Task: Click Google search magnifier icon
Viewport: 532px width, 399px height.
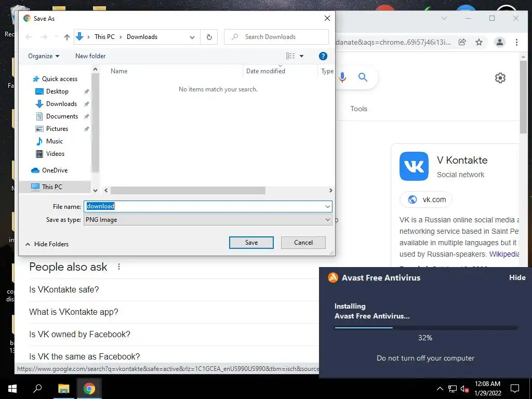Action: click(x=363, y=77)
